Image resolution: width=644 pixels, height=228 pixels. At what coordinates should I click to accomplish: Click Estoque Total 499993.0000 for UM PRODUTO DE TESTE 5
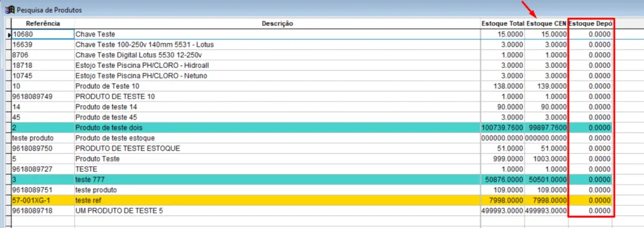click(502, 211)
